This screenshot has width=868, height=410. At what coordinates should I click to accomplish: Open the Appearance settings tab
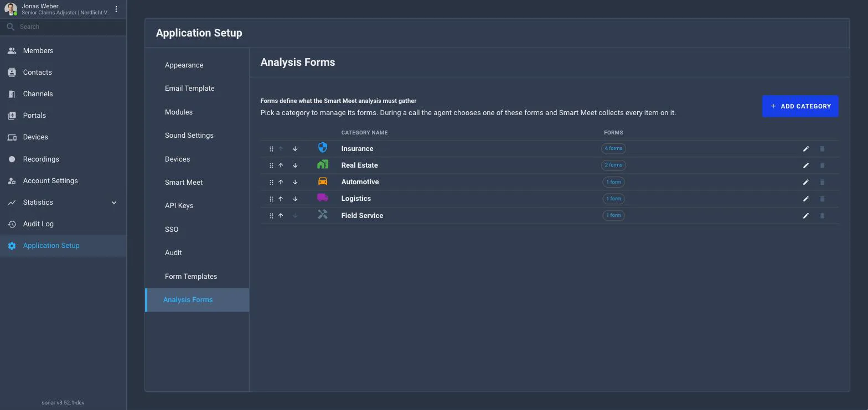[197, 65]
